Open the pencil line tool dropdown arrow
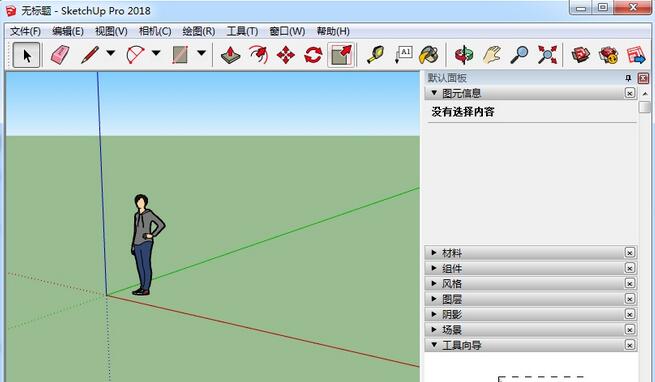The height and width of the screenshot is (382, 655). point(111,53)
